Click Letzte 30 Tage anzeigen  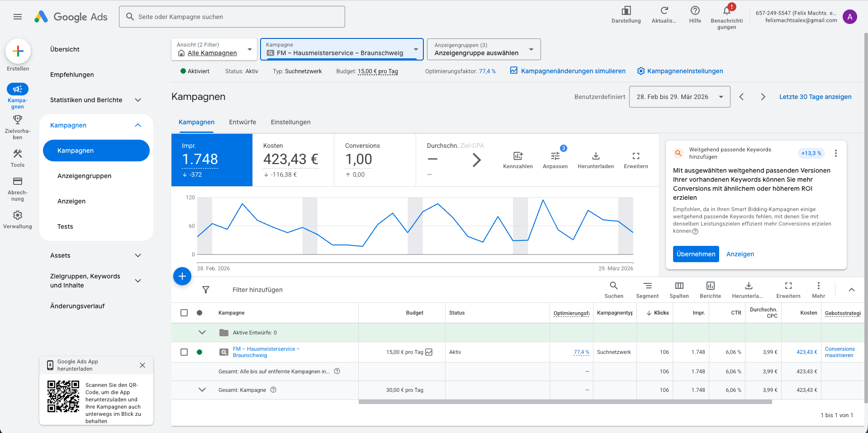[815, 97]
